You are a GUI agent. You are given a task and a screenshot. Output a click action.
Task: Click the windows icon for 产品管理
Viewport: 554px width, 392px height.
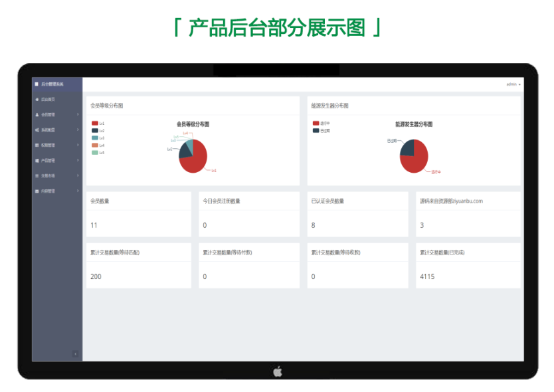pos(37,160)
